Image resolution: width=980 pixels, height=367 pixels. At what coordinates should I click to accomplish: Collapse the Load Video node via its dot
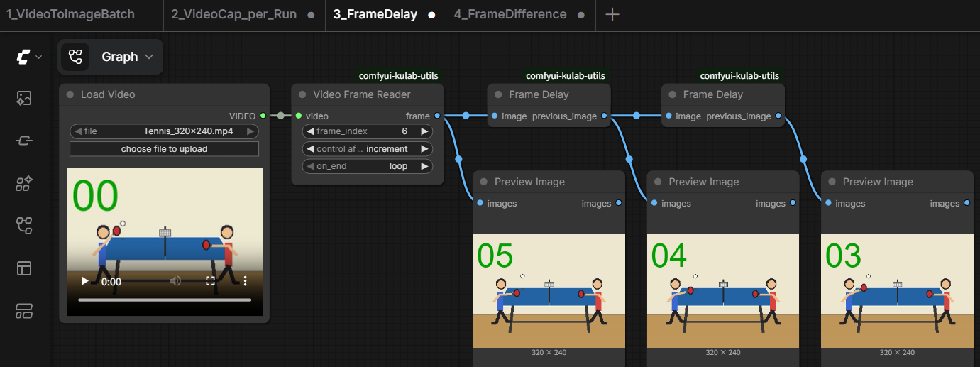(x=70, y=94)
